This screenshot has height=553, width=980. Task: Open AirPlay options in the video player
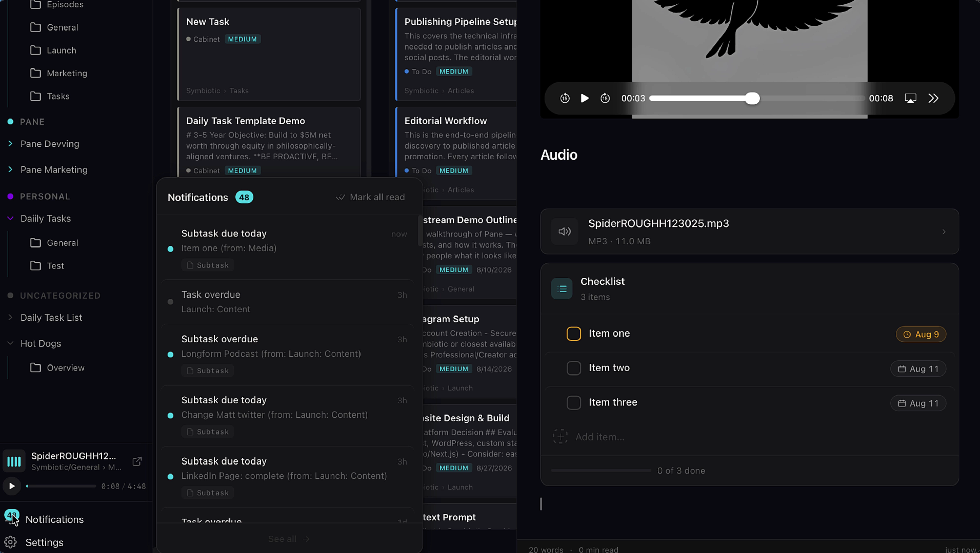910,98
